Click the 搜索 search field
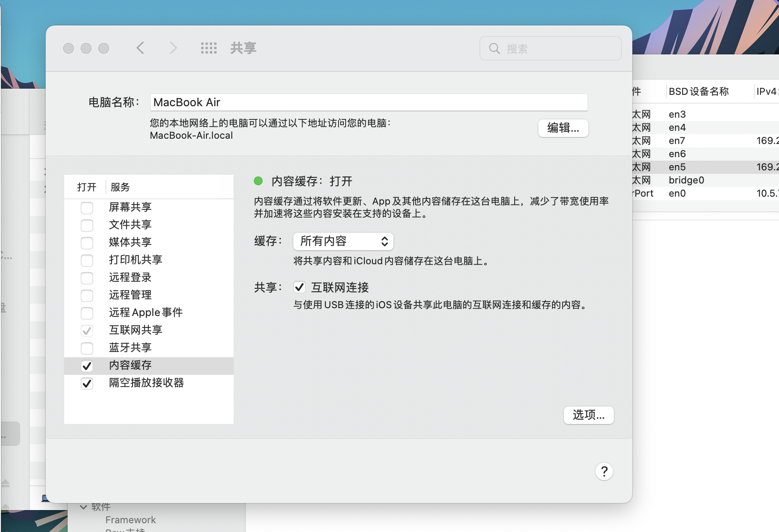Image resolution: width=779 pixels, height=532 pixels. [x=558, y=48]
